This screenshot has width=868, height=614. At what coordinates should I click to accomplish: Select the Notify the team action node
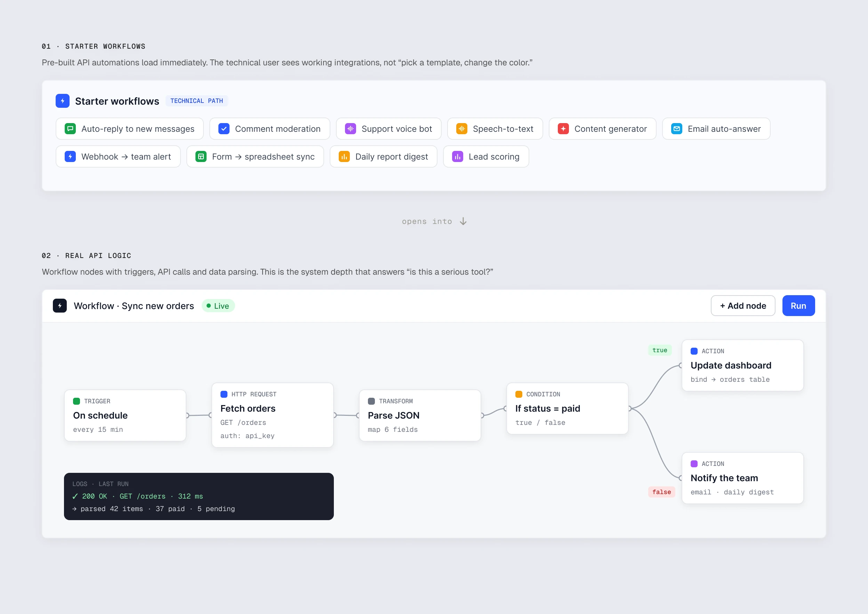[x=743, y=478]
